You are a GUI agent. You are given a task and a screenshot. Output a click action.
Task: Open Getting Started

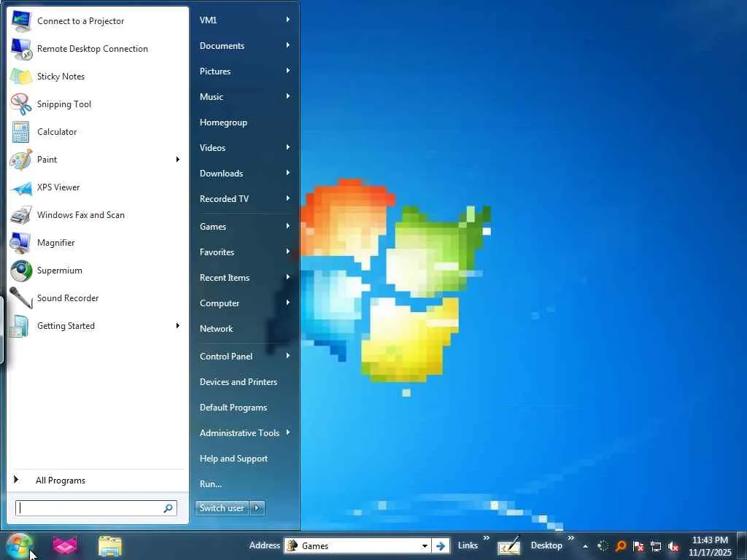click(90, 326)
